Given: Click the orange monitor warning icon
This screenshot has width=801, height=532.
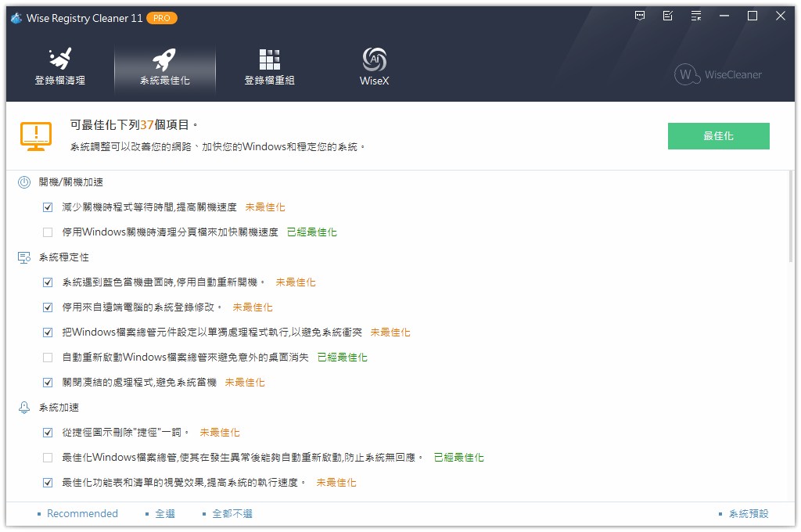Looking at the screenshot, I should point(36,136).
